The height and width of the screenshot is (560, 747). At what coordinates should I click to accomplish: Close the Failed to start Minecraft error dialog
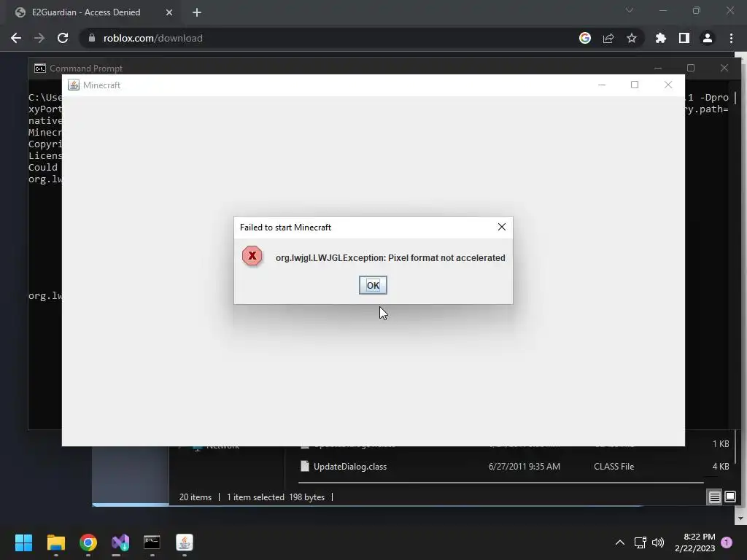point(502,227)
